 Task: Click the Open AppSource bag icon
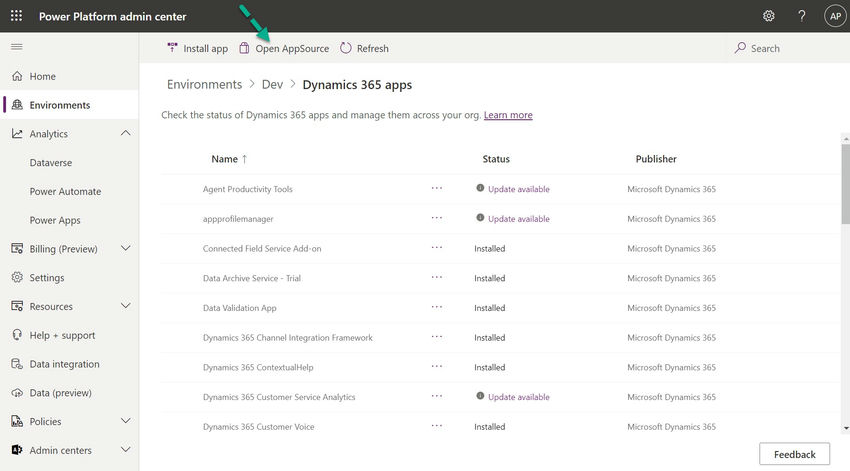(x=244, y=48)
